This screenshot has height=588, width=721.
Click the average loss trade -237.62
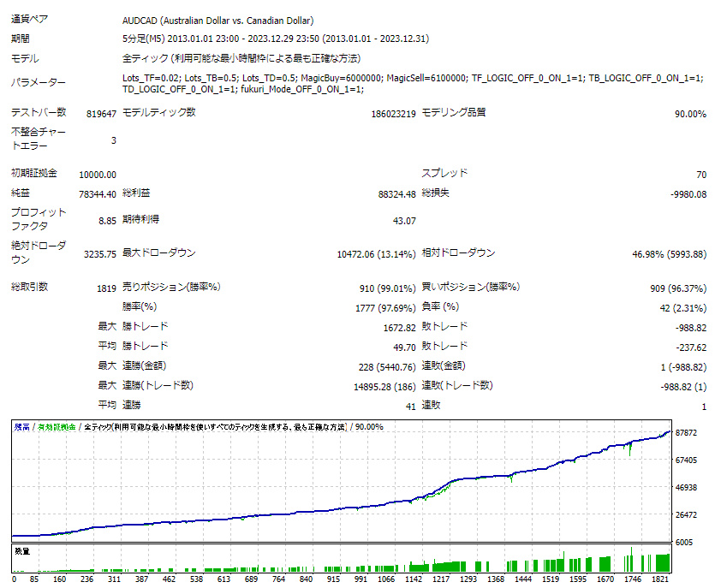click(691, 348)
